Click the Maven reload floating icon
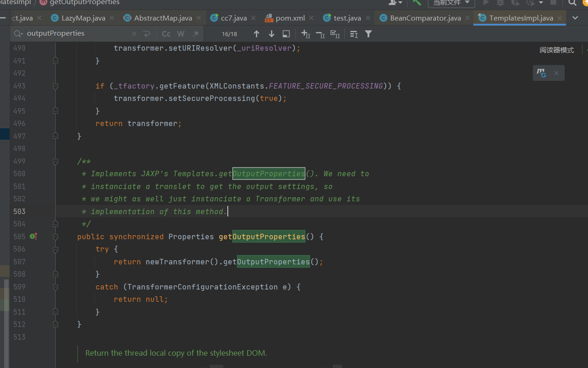This screenshot has width=588, height=368. [541, 73]
